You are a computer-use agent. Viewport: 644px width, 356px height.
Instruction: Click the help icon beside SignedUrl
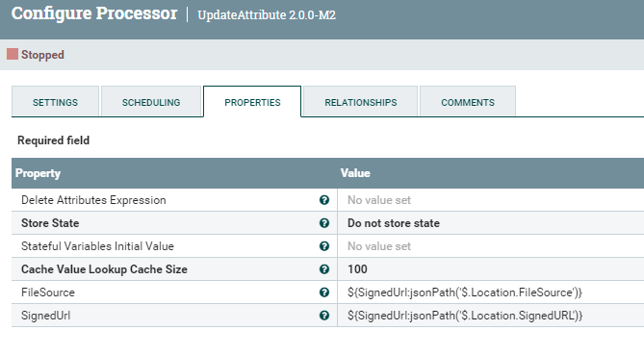coord(324,316)
